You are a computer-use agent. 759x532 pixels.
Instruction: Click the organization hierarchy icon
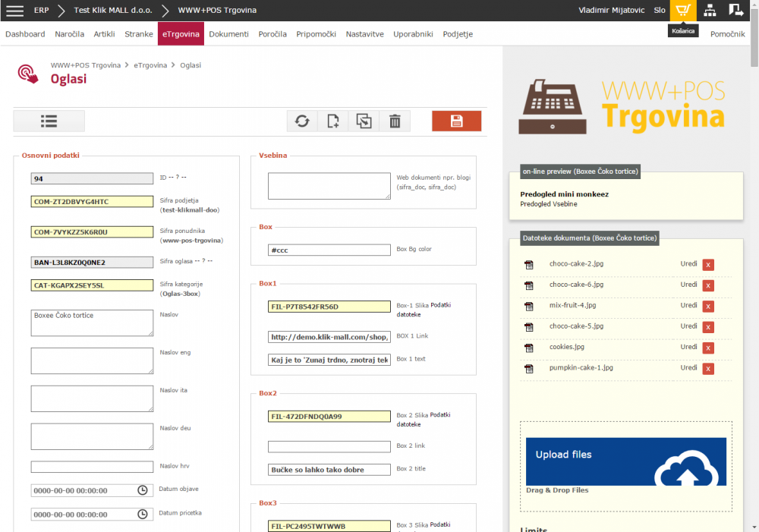coord(710,11)
